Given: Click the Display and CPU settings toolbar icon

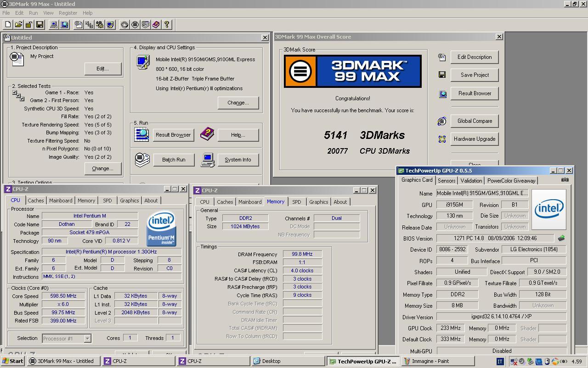Looking at the screenshot, I should pyautogui.click(x=110, y=24).
